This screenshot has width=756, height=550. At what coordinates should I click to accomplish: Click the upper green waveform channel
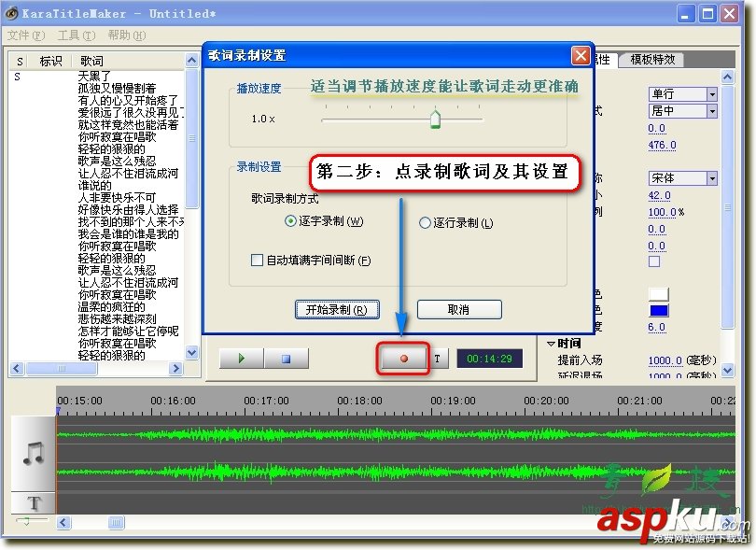(396, 435)
